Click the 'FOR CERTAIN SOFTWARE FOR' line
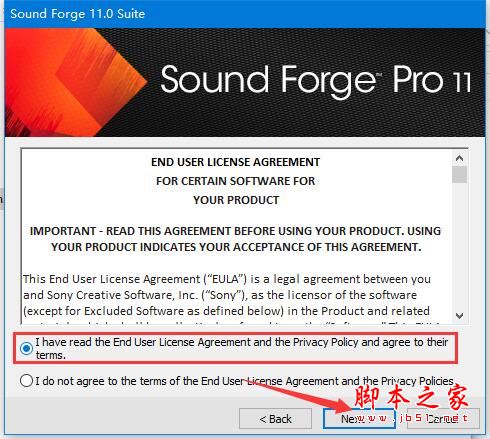Screen dimensions: 490x439 [236, 181]
